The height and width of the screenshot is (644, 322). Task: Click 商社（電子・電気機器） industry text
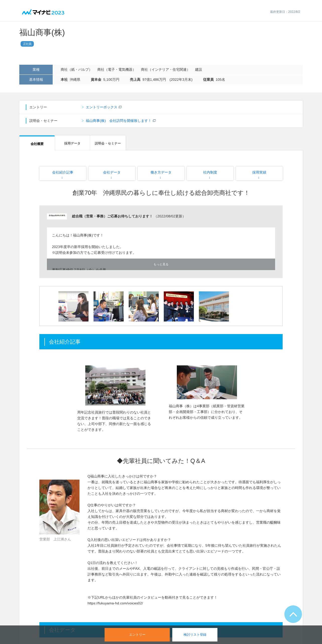click(x=116, y=69)
